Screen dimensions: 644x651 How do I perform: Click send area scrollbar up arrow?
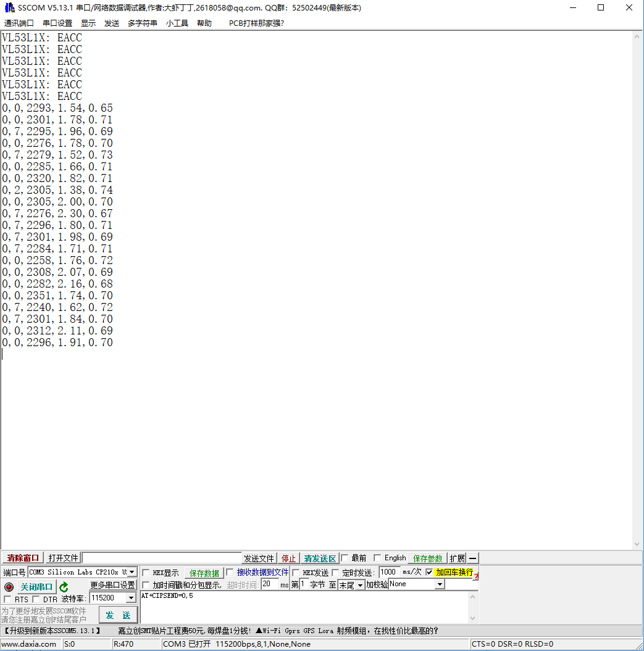[473, 597]
